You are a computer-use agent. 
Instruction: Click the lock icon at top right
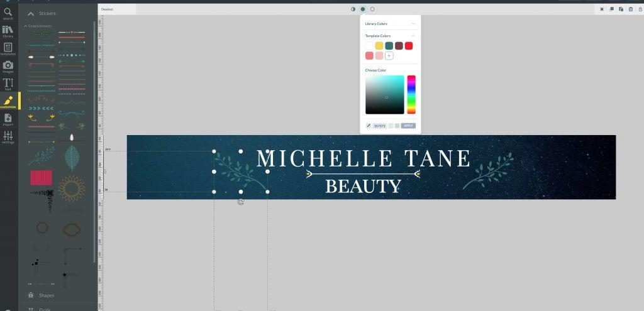pyautogui.click(x=640, y=9)
